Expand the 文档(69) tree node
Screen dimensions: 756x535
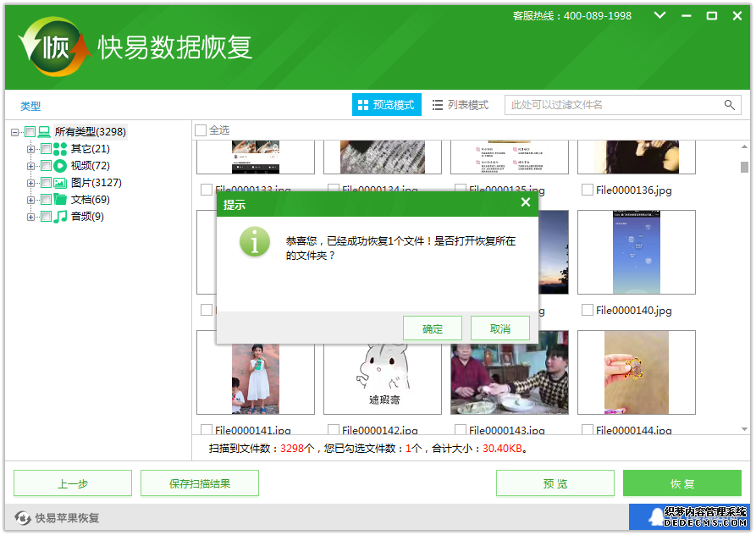31,200
